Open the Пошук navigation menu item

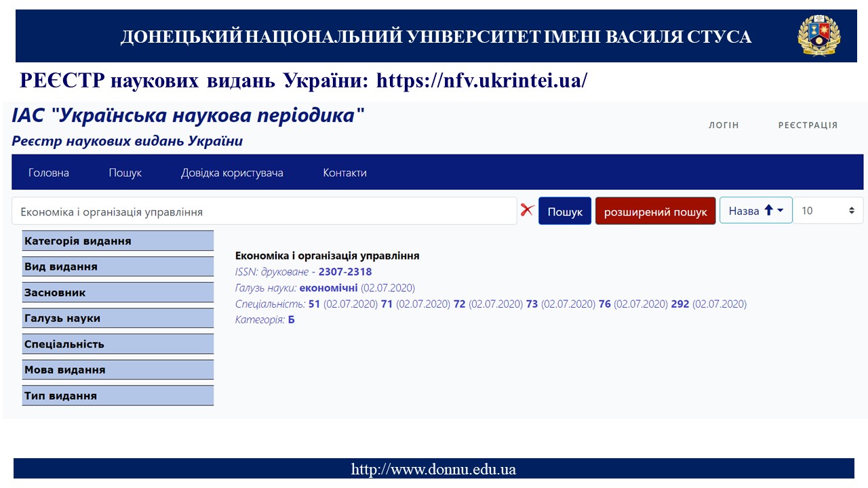tap(125, 173)
